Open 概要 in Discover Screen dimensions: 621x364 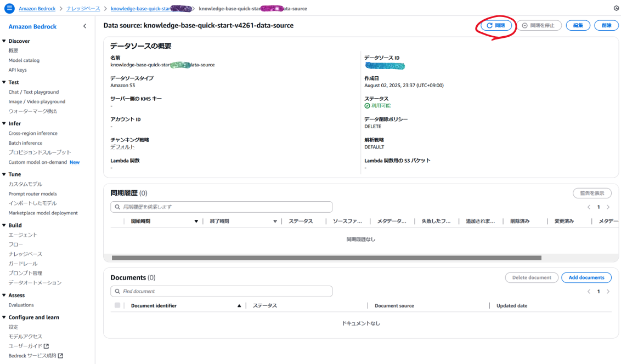pos(14,50)
